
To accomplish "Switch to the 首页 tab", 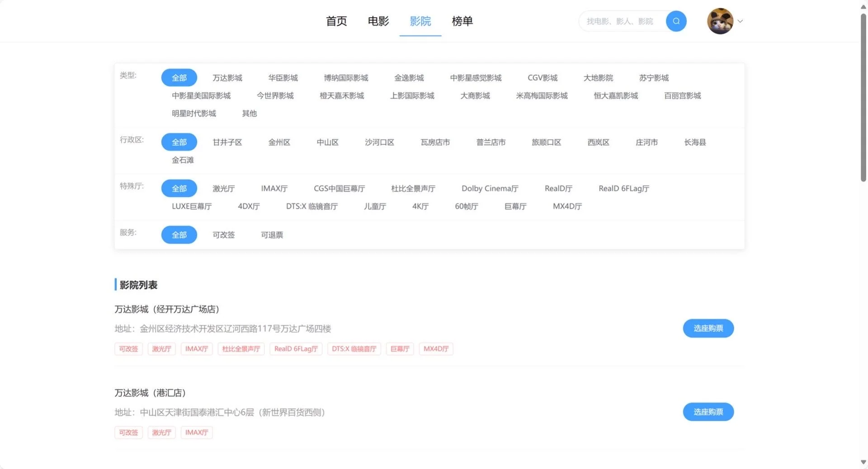I will pyautogui.click(x=336, y=21).
